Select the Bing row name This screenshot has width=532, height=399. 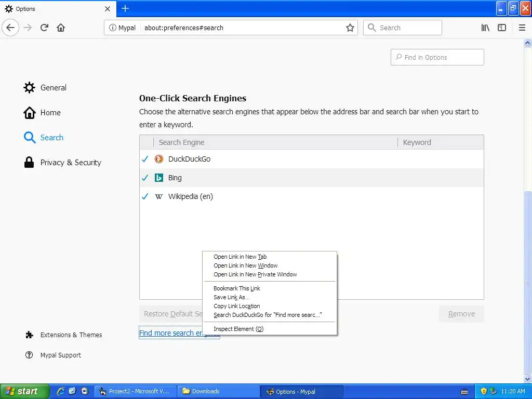point(175,178)
